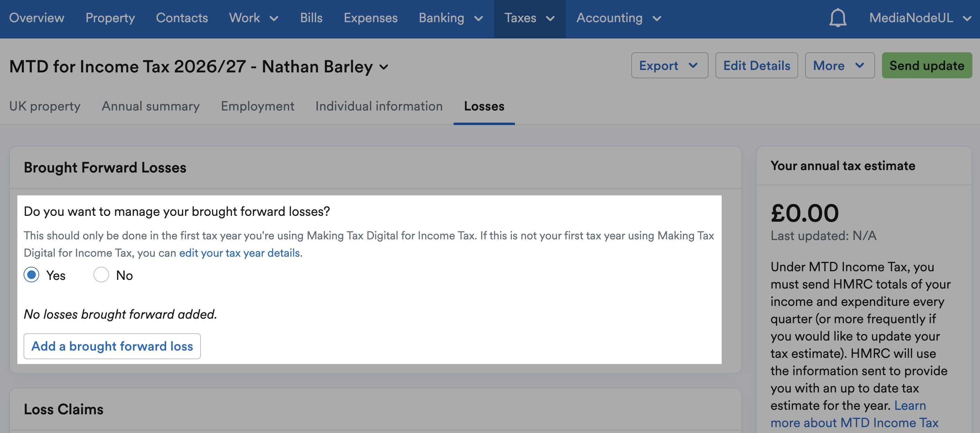Open the Property section
The image size is (980, 433).
pyautogui.click(x=110, y=18)
